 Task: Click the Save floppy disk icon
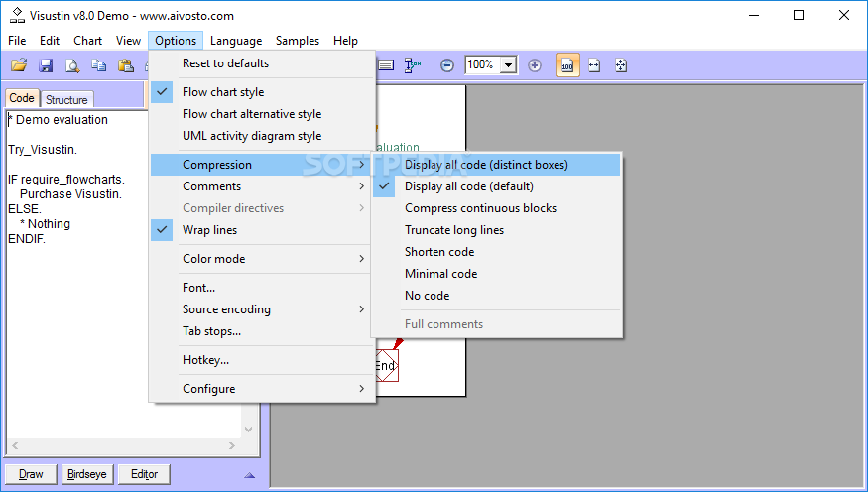click(46, 65)
